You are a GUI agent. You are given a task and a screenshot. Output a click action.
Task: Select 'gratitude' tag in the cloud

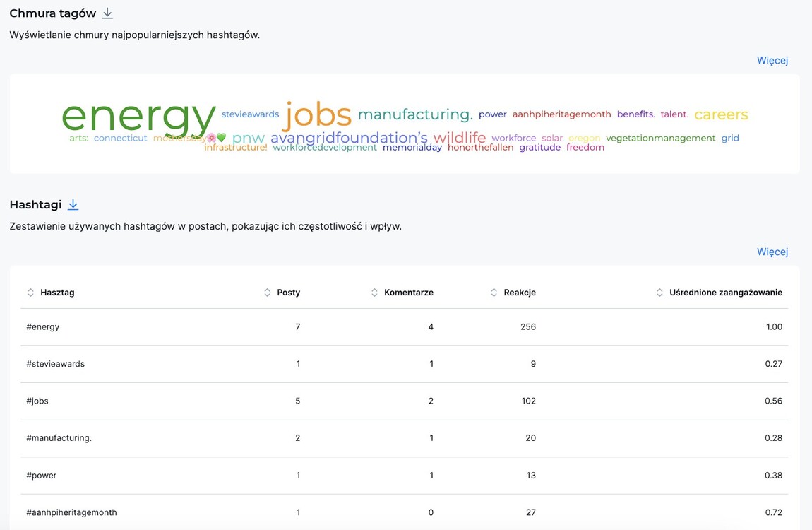click(x=540, y=148)
